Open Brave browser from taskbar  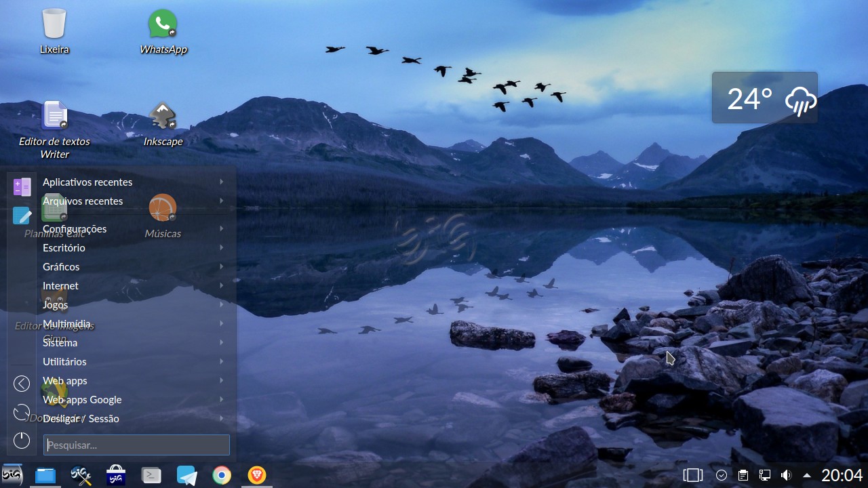click(257, 476)
